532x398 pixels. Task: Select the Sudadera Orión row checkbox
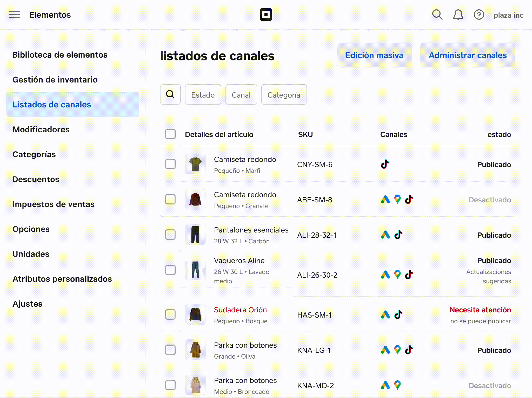pyautogui.click(x=170, y=314)
